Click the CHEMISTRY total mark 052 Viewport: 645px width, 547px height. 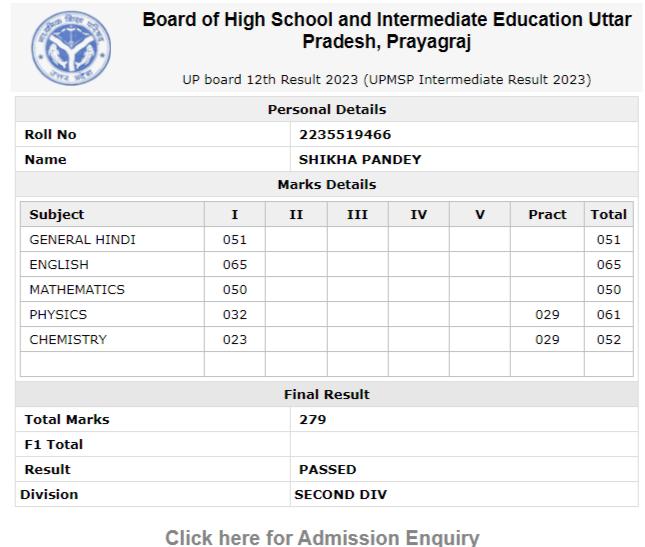[609, 340]
